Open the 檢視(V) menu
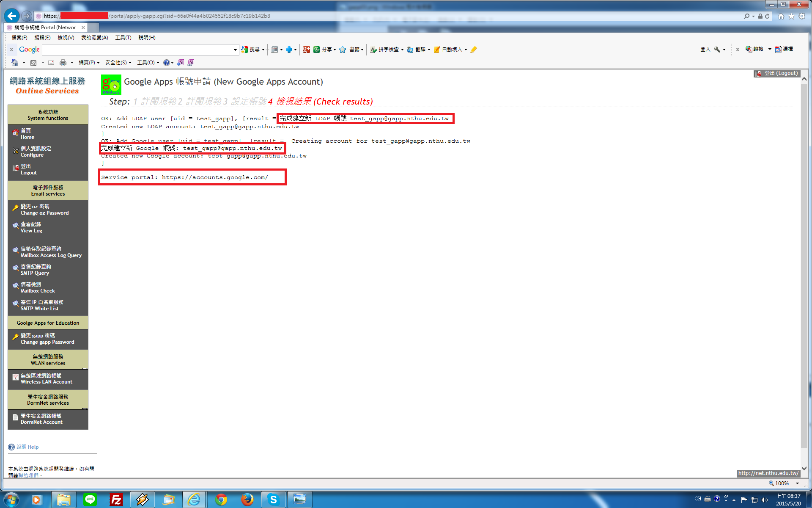The image size is (812, 508). coord(66,38)
